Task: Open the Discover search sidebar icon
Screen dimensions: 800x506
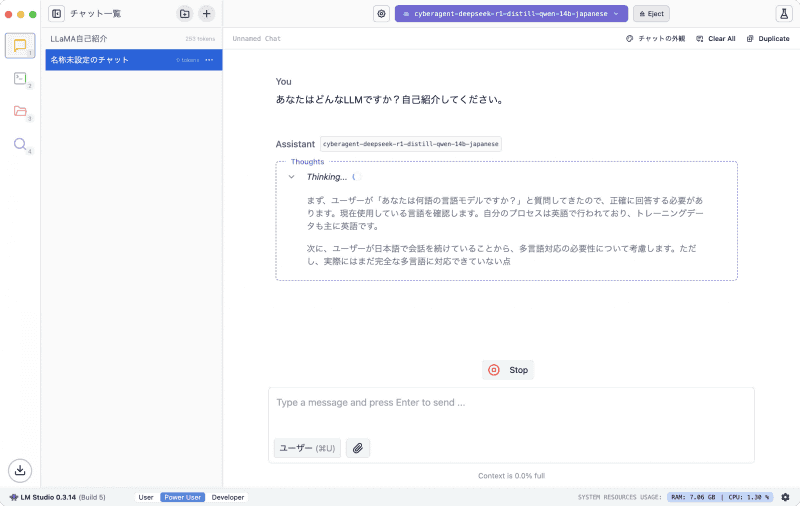Action: tap(20, 144)
